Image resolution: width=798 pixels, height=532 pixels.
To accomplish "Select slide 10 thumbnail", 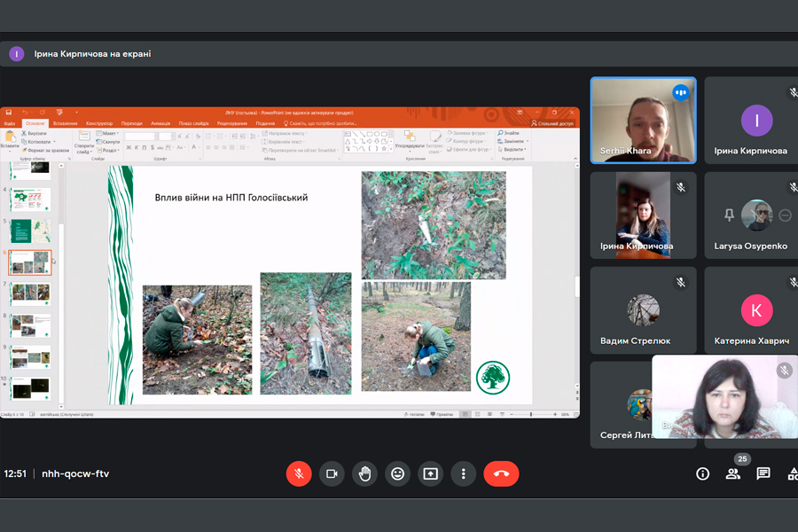I will point(30,388).
